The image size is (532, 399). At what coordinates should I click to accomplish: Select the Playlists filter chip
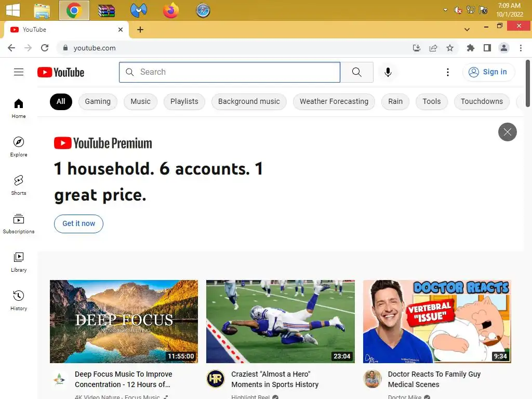click(184, 101)
